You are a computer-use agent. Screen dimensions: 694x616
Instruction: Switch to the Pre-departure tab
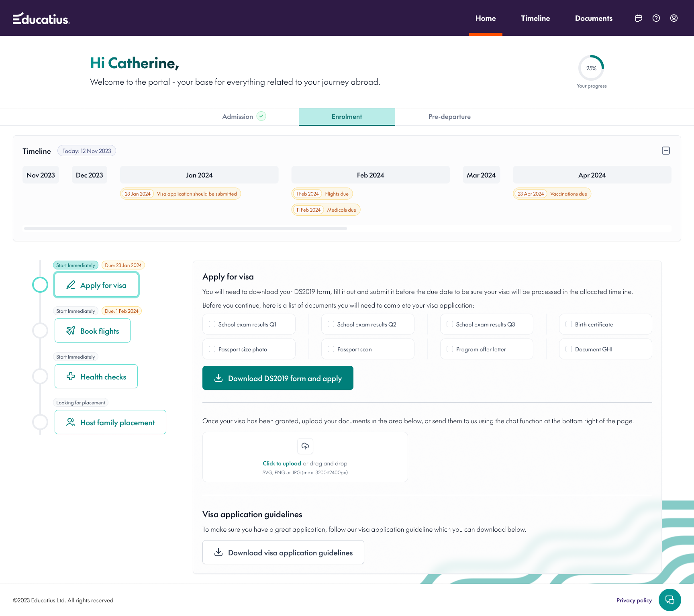[x=449, y=116]
